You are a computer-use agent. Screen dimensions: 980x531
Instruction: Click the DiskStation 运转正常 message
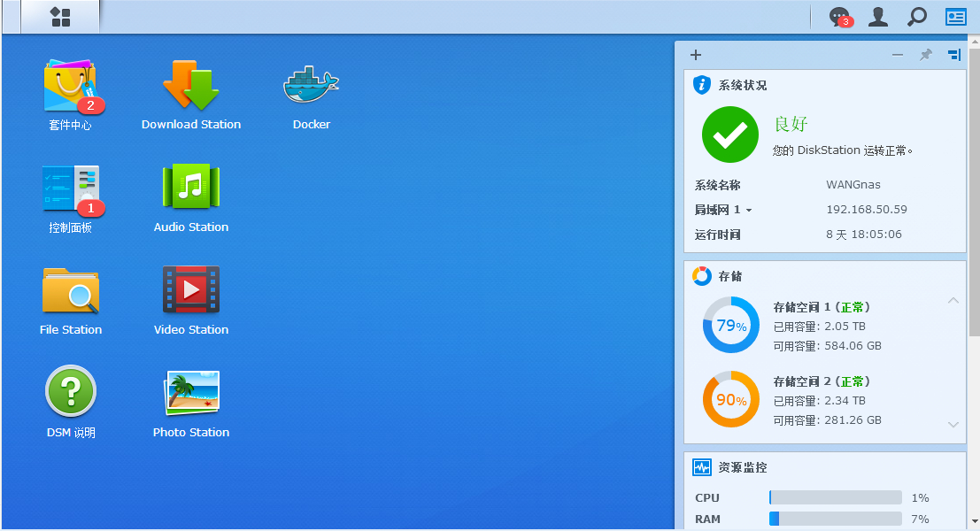tap(843, 150)
